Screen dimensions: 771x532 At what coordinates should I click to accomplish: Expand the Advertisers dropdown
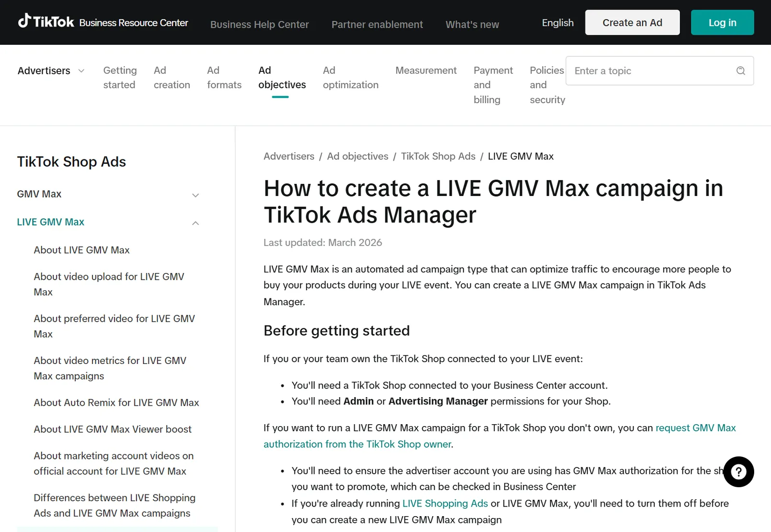(x=51, y=71)
